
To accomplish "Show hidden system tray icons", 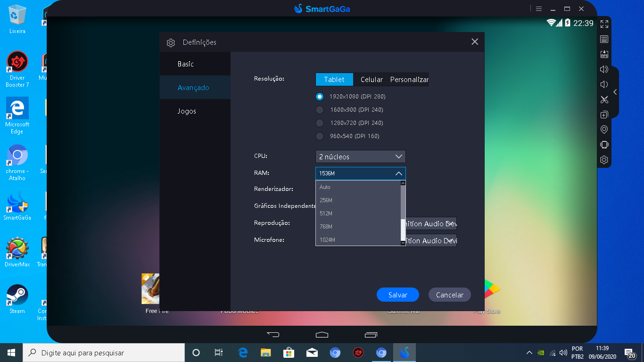I will (529, 353).
